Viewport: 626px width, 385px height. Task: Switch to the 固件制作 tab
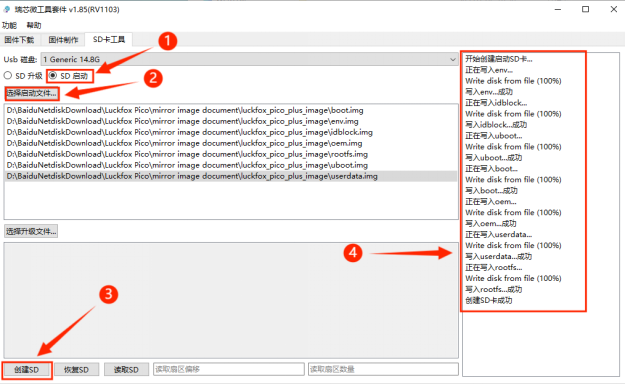pyautogui.click(x=63, y=40)
